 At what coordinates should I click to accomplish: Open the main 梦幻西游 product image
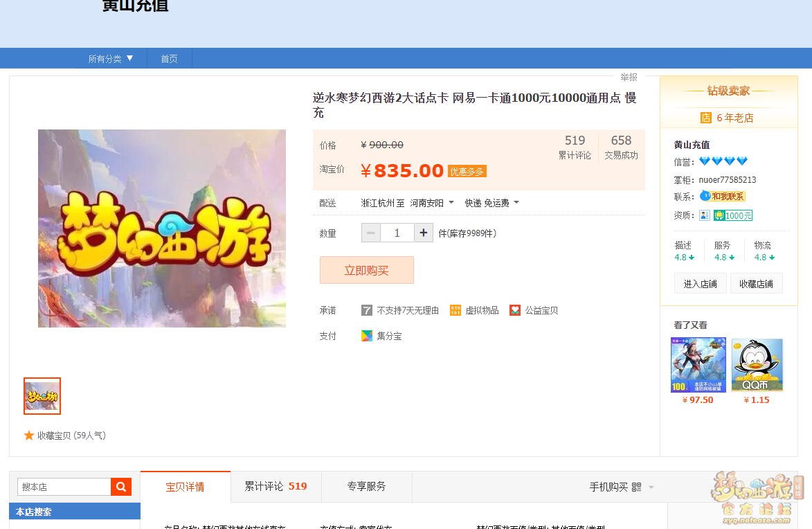[161, 228]
